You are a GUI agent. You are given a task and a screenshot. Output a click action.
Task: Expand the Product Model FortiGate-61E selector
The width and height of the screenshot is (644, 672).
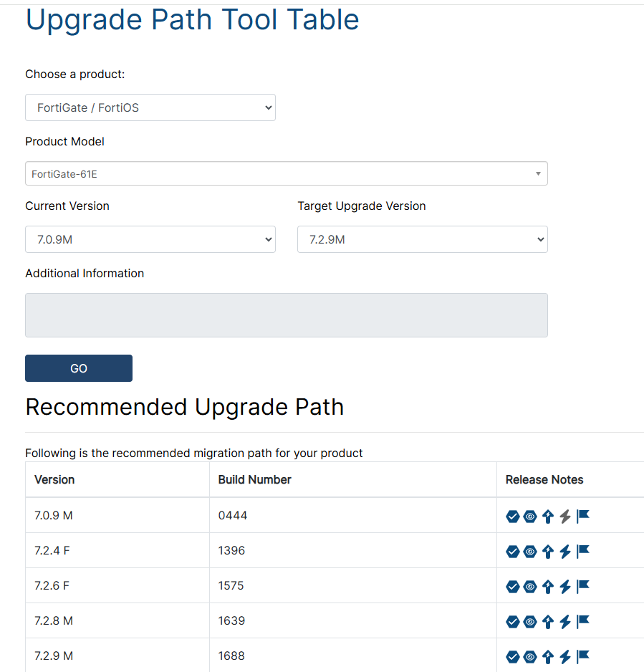pos(287,173)
